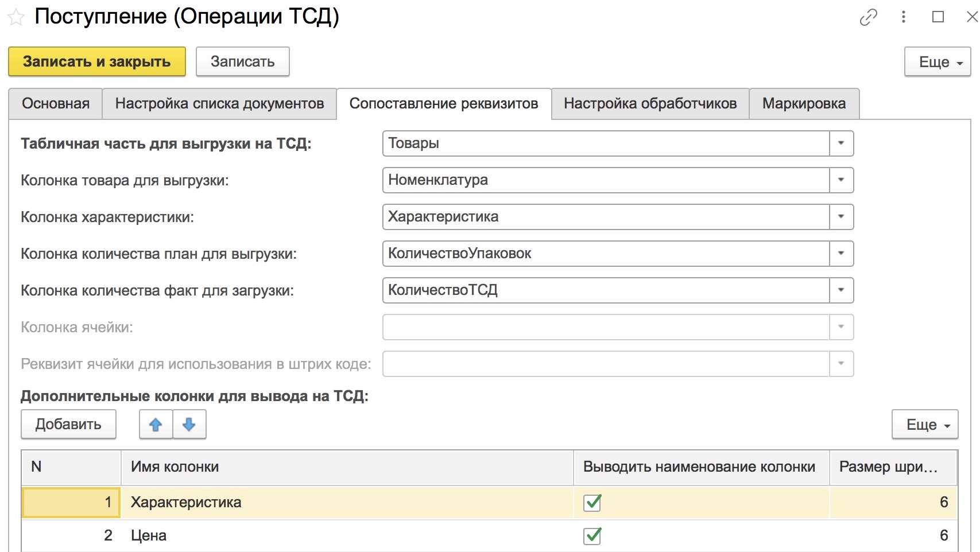Select the Характеристика cell in table
This screenshot has height=552, width=980.
click(x=347, y=503)
